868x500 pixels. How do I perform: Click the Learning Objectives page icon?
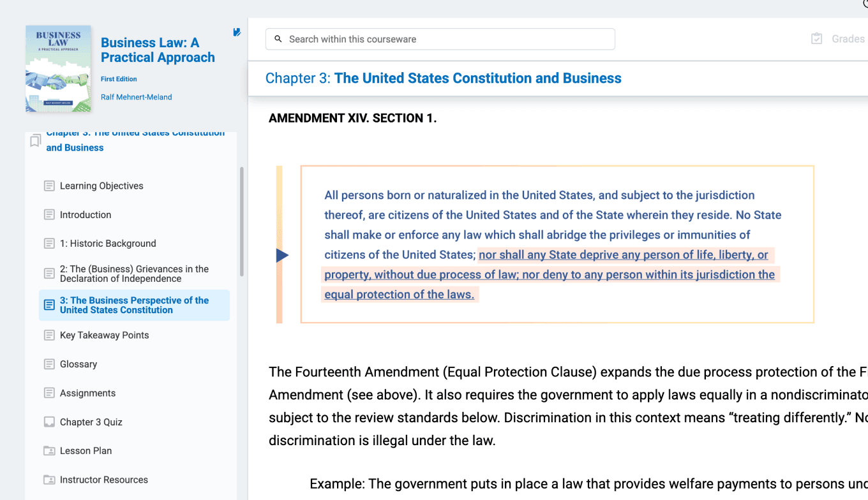[49, 186]
